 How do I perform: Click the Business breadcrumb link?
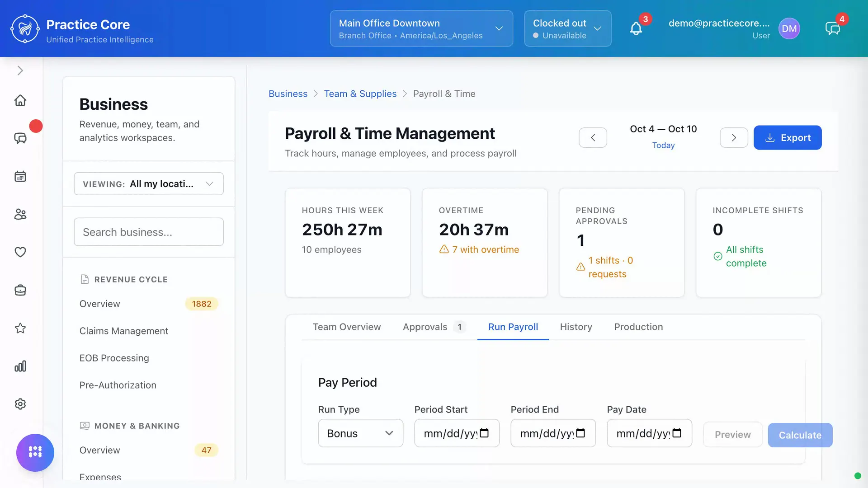(x=288, y=94)
